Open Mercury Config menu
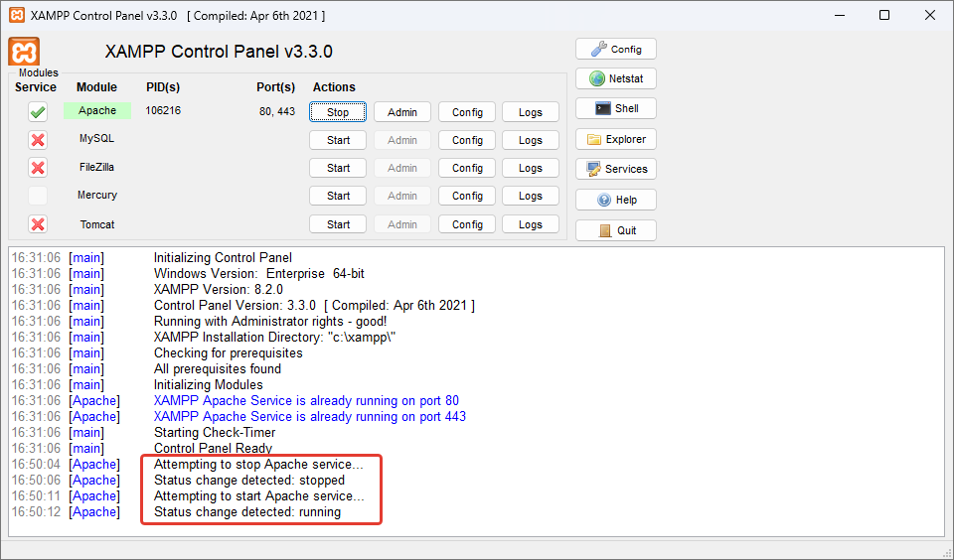The width and height of the screenshot is (954, 560). pos(467,196)
